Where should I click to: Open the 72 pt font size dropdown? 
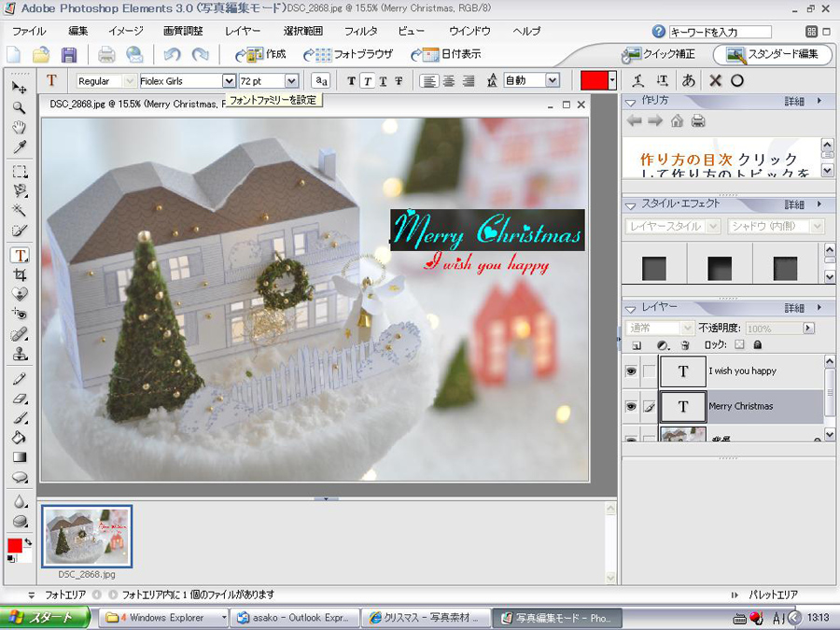pos(292,81)
